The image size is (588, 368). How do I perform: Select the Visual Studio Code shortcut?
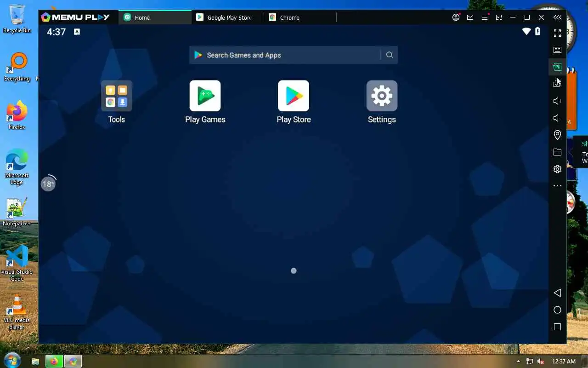pos(17,264)
